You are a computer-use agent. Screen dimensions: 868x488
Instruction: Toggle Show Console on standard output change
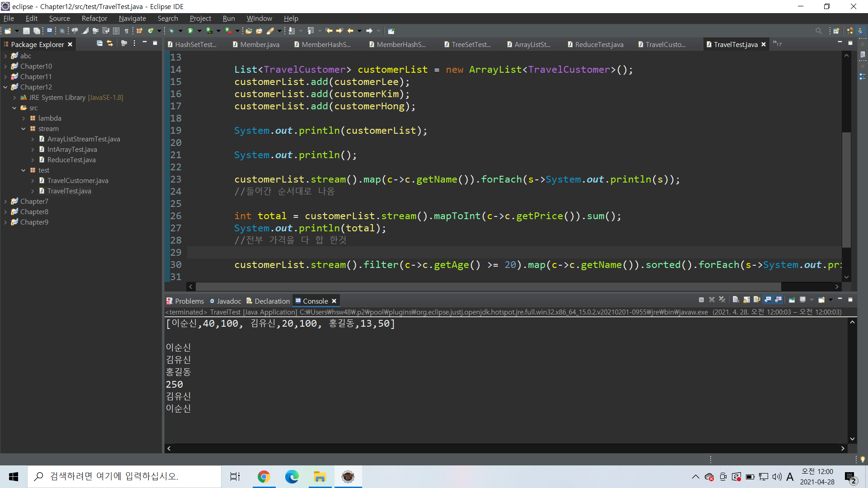tap(767, 300)
